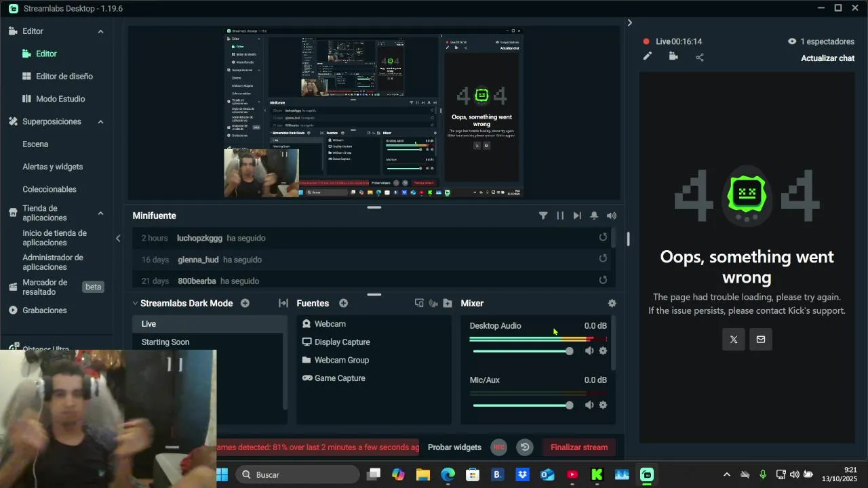Share the stream with share icon
The image size is (868, 488).
pyautogui.click(x=700, y=57)
